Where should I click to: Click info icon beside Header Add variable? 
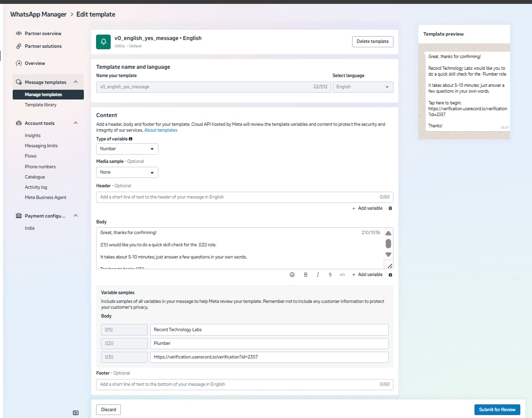(390, 208)
